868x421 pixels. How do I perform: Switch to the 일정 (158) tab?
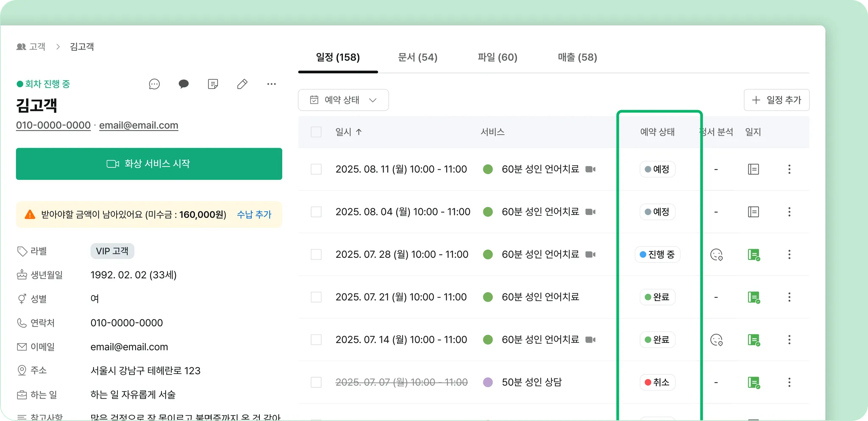[338, 57]
